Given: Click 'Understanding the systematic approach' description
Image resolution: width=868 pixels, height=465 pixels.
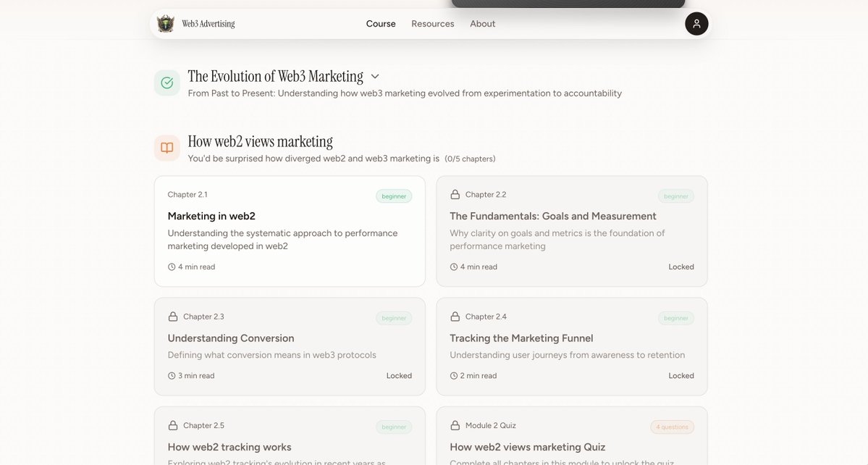Looking at the screenshot, I should 282,240.
